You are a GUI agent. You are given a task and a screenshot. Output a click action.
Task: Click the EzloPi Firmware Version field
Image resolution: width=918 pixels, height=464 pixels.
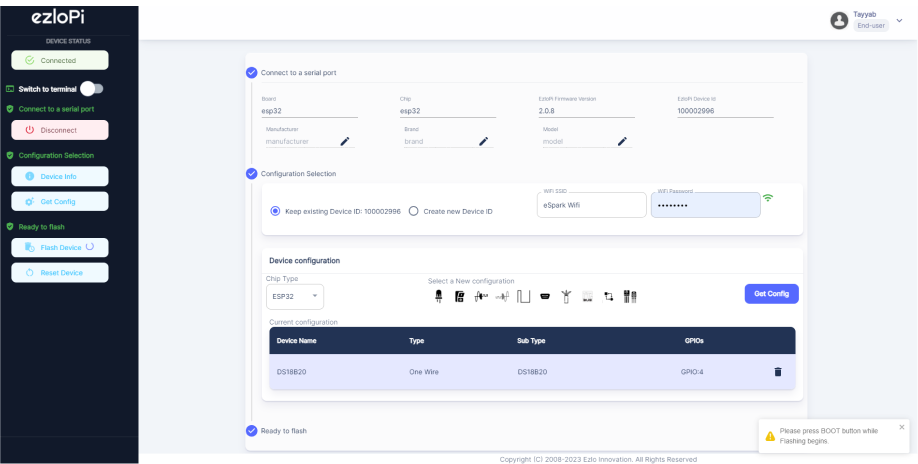pyautogui.click(x=587, y=111)
